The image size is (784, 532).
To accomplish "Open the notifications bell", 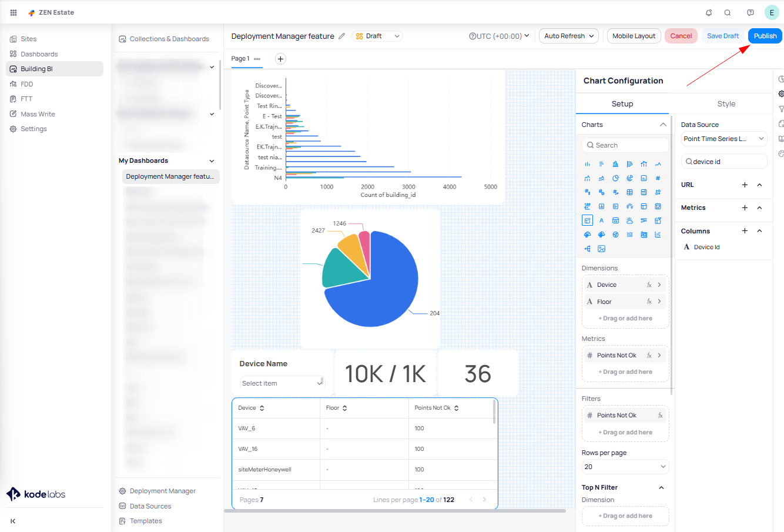I will [709, 12].
